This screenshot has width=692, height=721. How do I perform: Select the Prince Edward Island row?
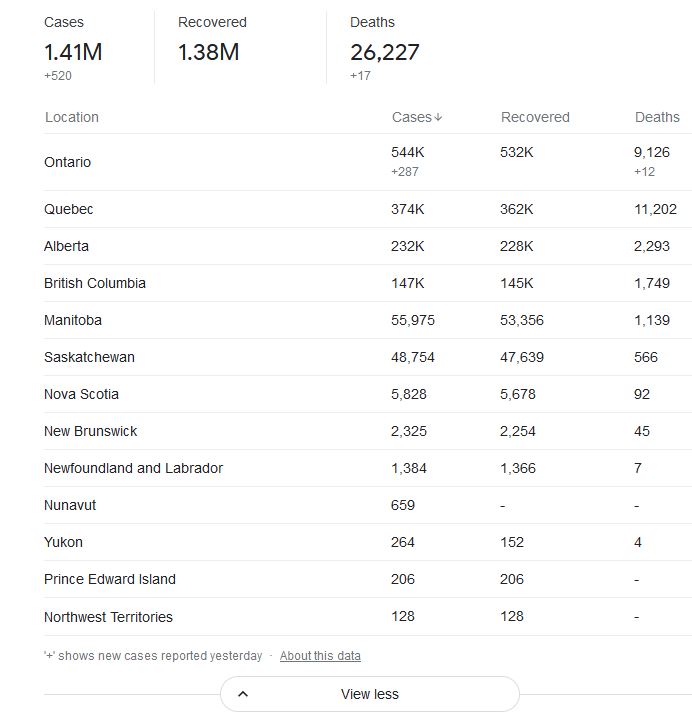pyautogui.click(x=368, y=579)
